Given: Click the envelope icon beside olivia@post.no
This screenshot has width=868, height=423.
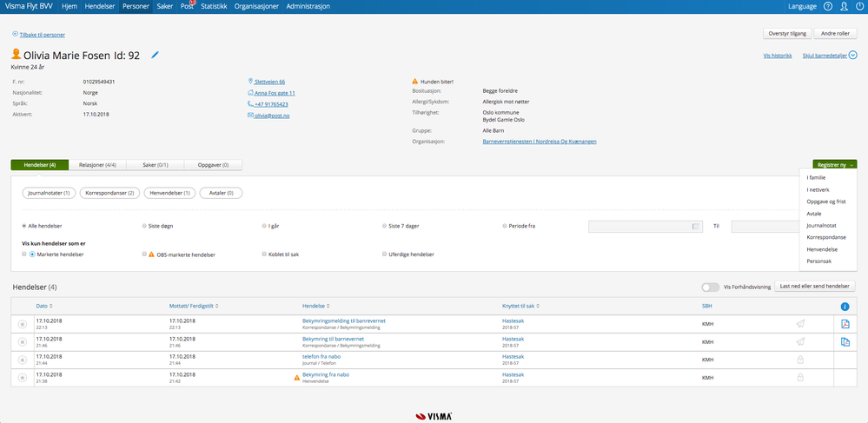Looking at the screenshot, I should [251, 116].
